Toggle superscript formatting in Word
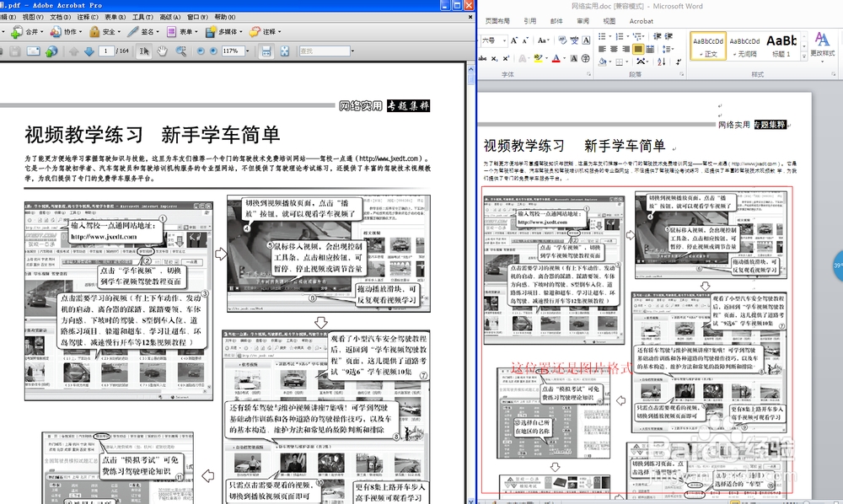 point(505,60)
